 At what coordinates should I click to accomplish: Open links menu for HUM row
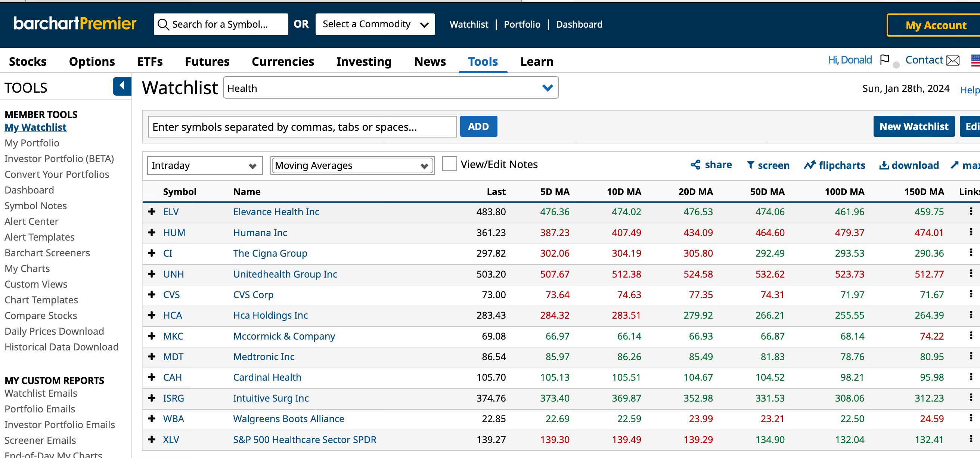971,232
